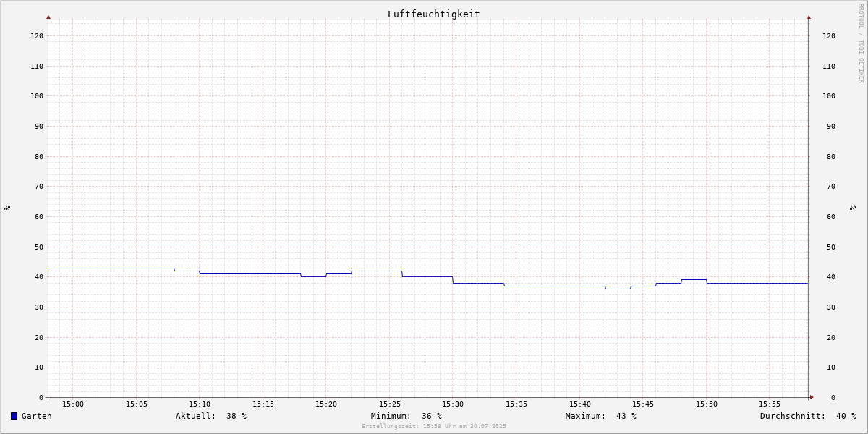Click the 15:00 time axis label
Viewport: 868px width, 434px height.
[x=73, y=404]
